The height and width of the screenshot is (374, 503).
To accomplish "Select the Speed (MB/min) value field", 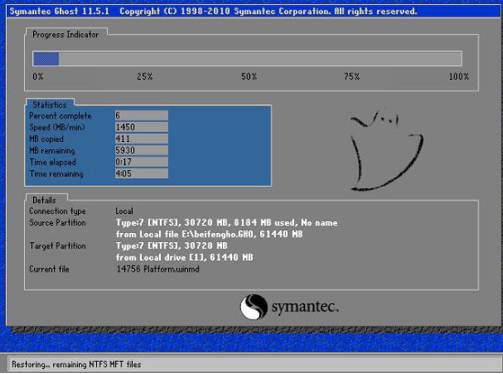I will click(x=141, y=127).
